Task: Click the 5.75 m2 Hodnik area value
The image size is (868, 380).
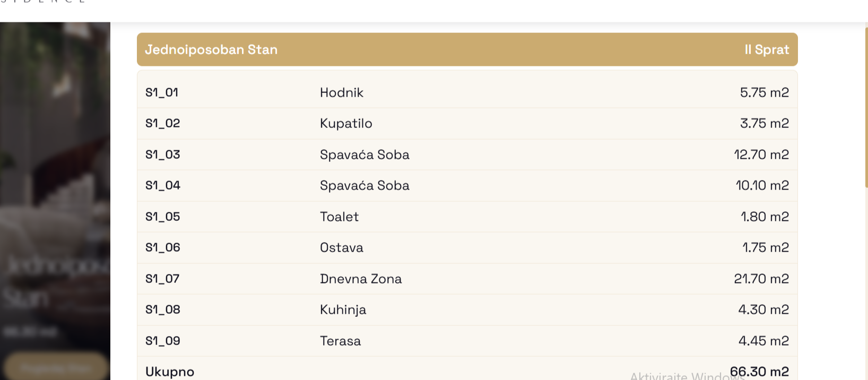Action: coord(765,92)
